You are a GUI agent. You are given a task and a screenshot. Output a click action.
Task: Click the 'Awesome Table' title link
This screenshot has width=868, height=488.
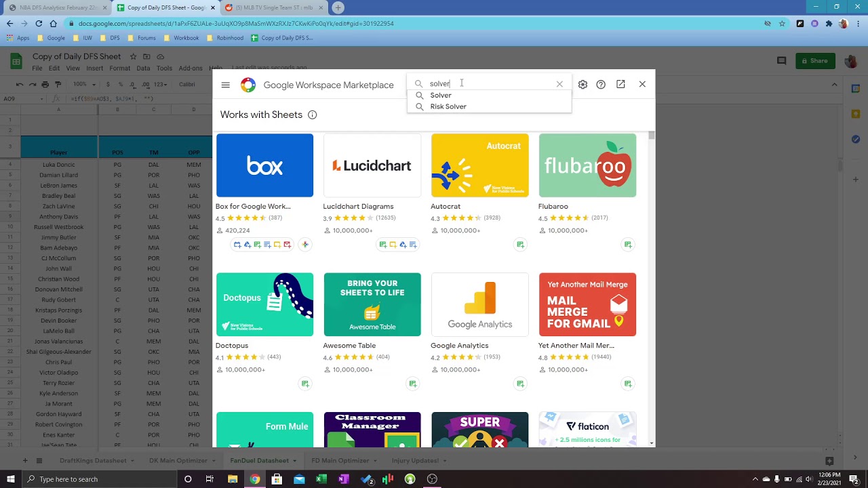click(x=349, y=346)
